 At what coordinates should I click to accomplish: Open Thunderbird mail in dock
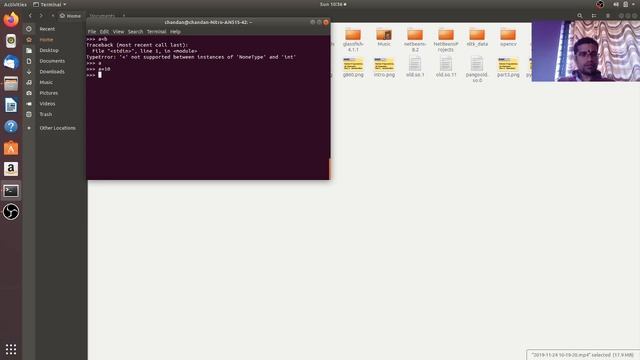pyautogui.click(x=11, y=62)
